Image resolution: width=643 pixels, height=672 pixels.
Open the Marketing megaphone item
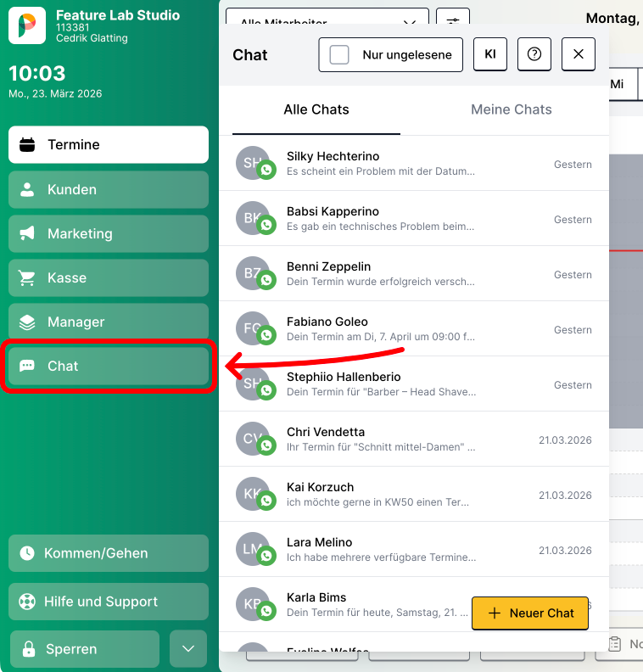pos(109,233)
